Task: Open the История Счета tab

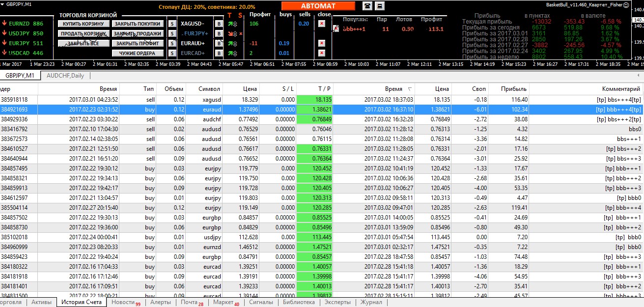Action: (82, 302)
